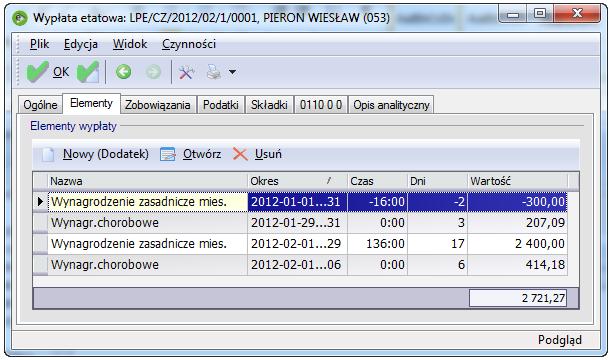This screenshot has height=360, width=615.
Task: Open the Czynności menu
Action: (189, 44)
